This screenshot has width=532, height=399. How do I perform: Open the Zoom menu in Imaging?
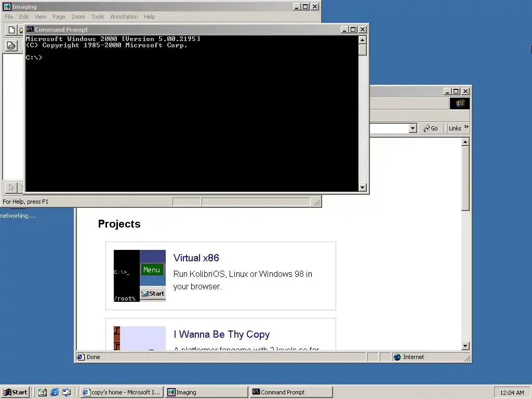point(78,17)
